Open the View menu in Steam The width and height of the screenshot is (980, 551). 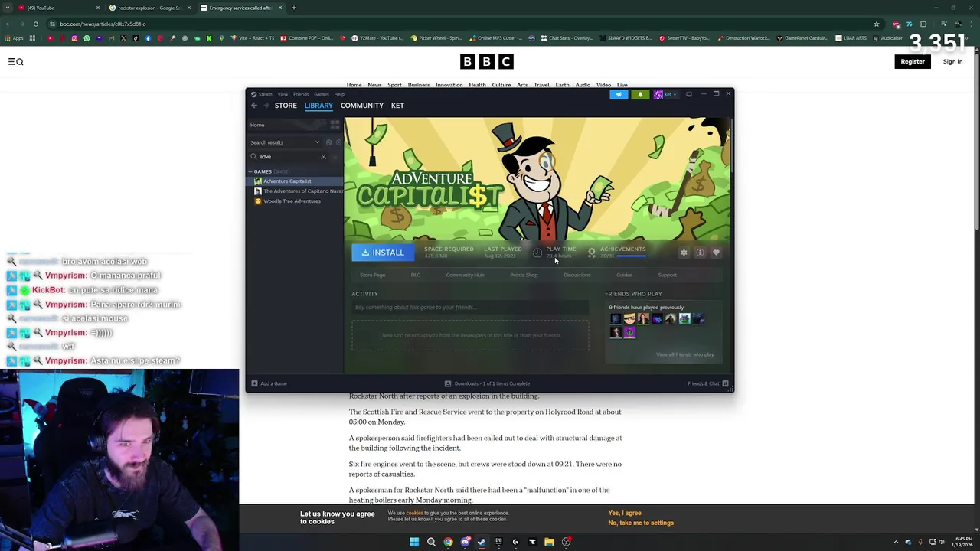pyautogui.click(x=283, y=94)
